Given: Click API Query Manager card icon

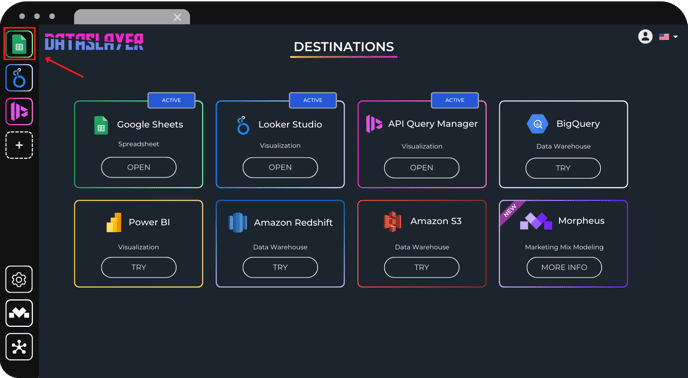Looking at the screenshot, I should [x=374, y=124].
